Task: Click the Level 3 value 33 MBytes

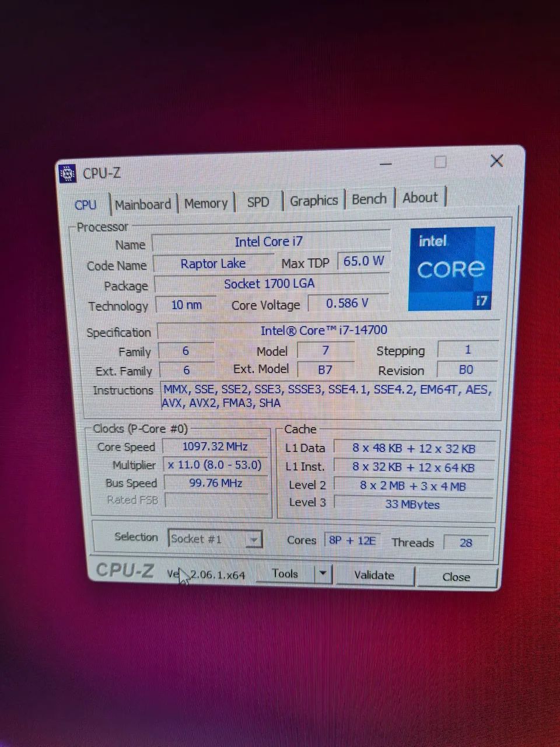Action: 413,504
